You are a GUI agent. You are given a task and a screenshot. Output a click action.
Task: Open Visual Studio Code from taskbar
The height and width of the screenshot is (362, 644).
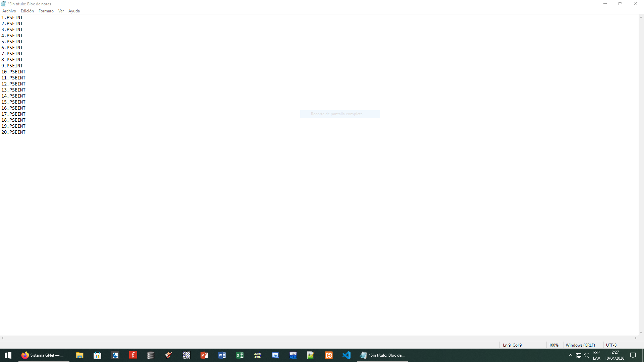point(346,355)
